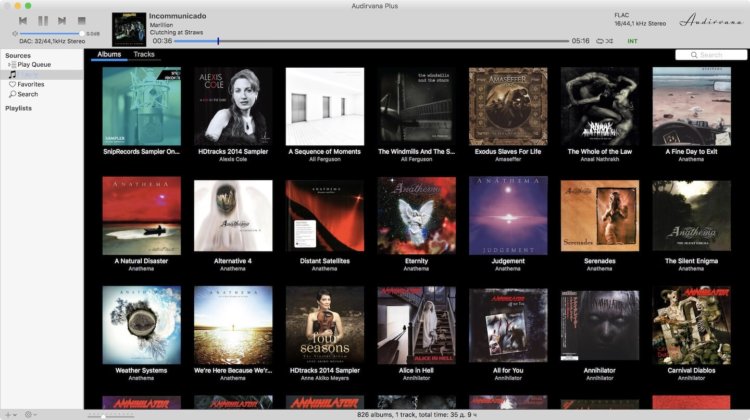Skip to the next track
The height and width of the screenshot is (420, 750).
(x=62, y=21)
